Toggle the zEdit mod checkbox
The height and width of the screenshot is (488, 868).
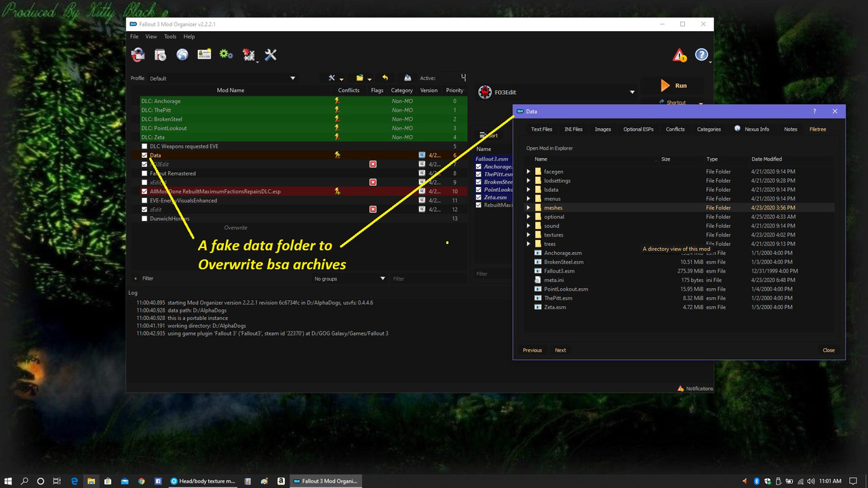pyautogui.click(x=144, y=209)
